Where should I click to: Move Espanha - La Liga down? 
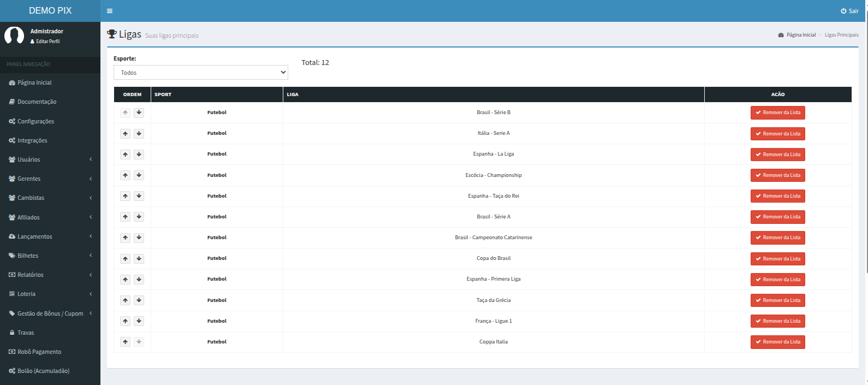(x=139, y=155)
